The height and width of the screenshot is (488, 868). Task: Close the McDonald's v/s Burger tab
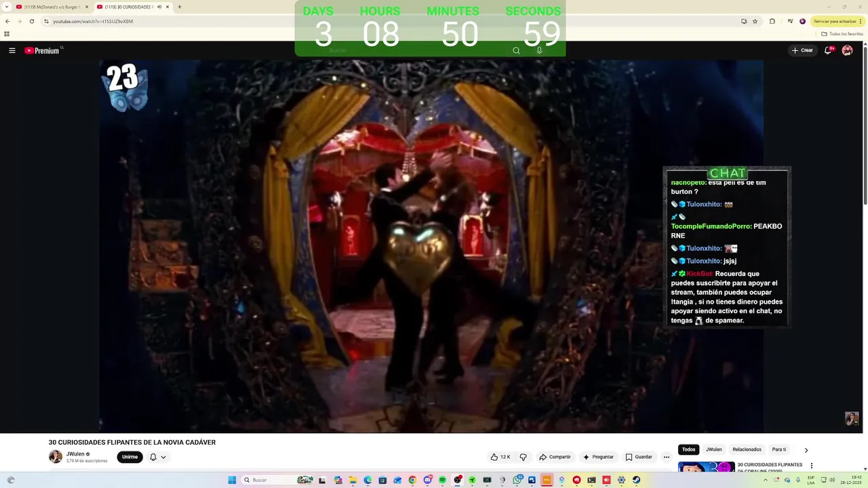point(87,7)
